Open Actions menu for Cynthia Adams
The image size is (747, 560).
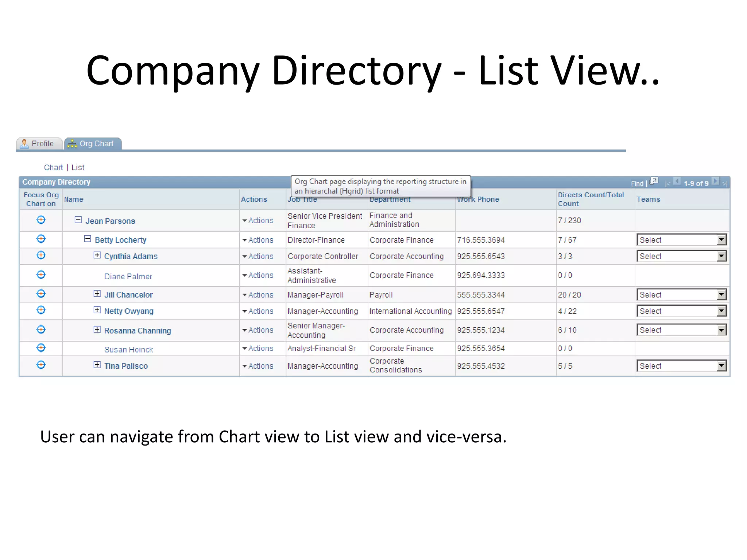pyautogui.click(x=258, y=256)
